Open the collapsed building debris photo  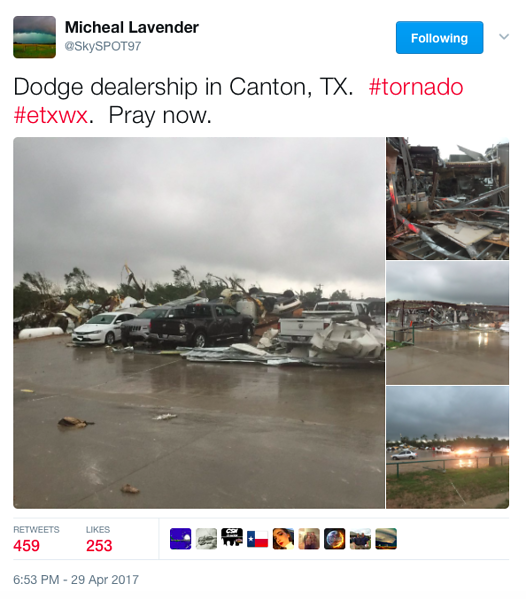click(x=447, y=199)
